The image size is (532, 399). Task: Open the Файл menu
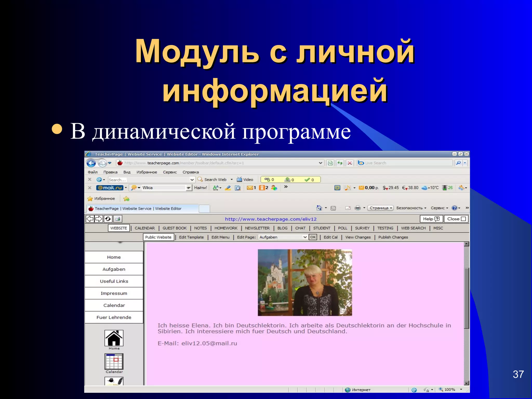click(x=92, y=172)
